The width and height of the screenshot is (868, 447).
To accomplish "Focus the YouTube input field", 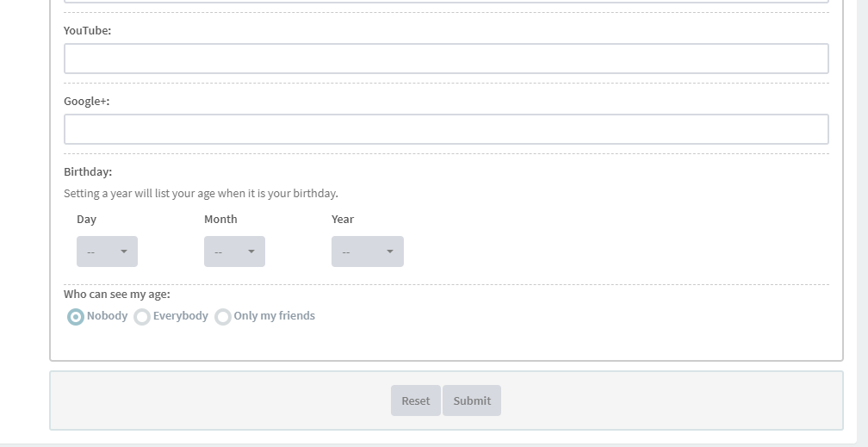I will click(x=446, y=59).
